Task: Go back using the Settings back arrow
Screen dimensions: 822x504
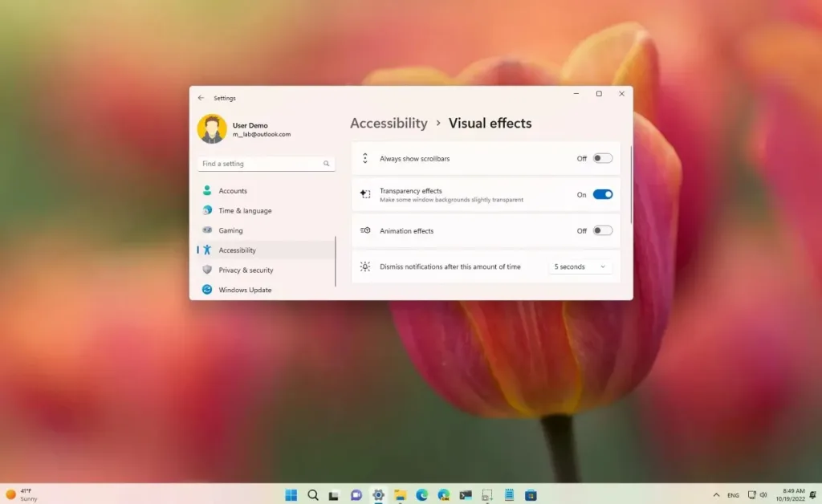Action: coord(201,98)
